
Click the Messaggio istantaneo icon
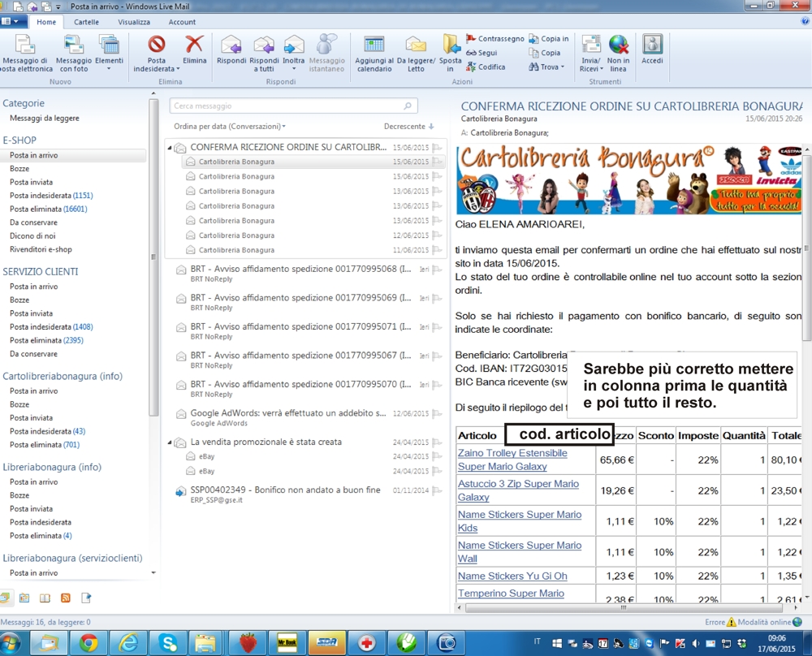click(x=326, y=54)
